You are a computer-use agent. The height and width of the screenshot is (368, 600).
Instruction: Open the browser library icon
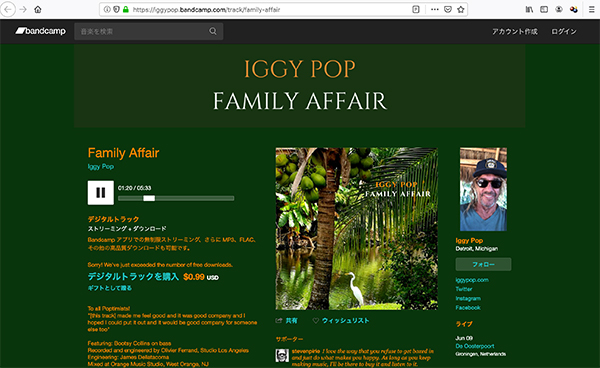pos(529,10)
